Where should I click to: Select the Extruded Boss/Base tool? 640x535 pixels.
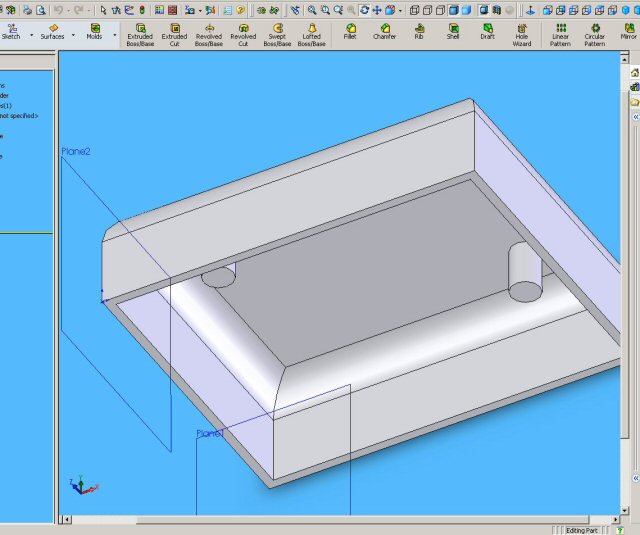pos(140,34)
